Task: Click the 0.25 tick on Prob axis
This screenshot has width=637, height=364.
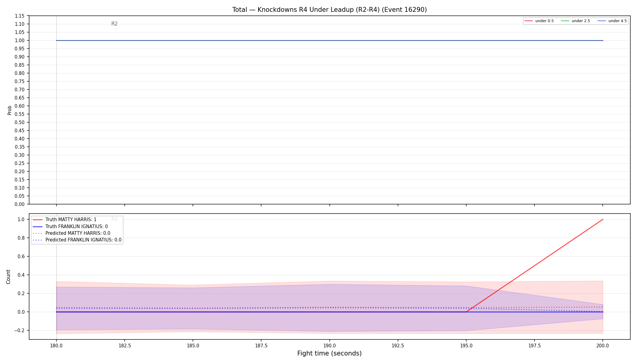Action: point(20,163)
